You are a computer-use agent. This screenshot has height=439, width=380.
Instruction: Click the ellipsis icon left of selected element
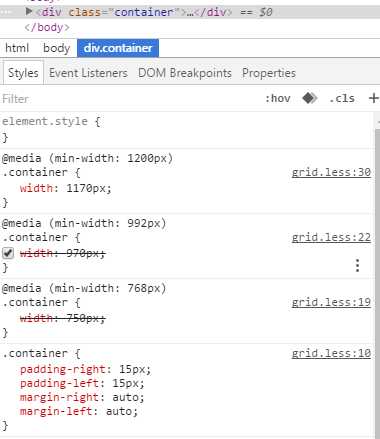pos(7,12)
